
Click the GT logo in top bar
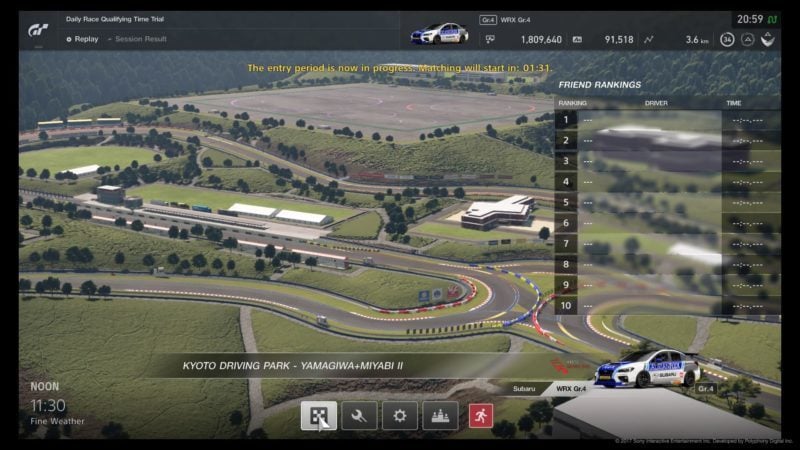pyautogui.click(x=38, y=31)
